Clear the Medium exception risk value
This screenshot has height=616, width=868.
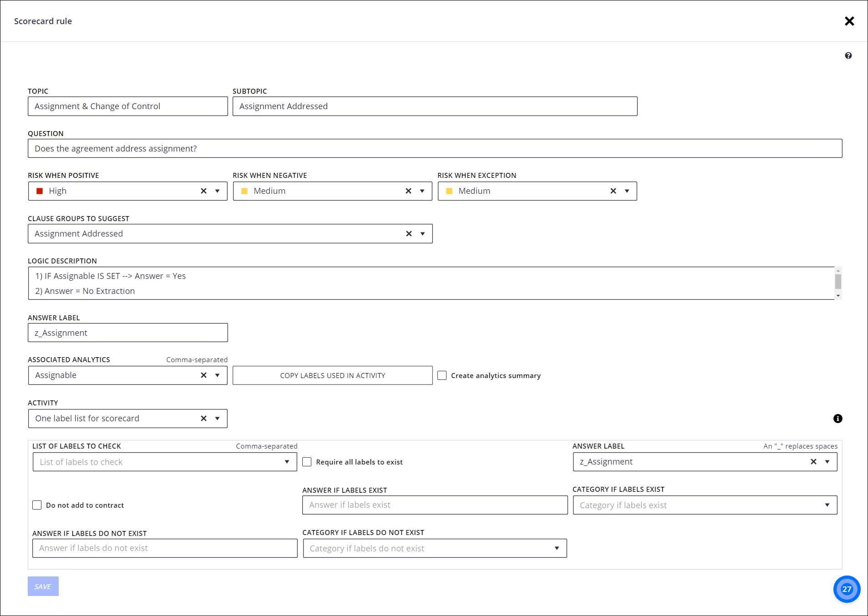tap(613, 191)
